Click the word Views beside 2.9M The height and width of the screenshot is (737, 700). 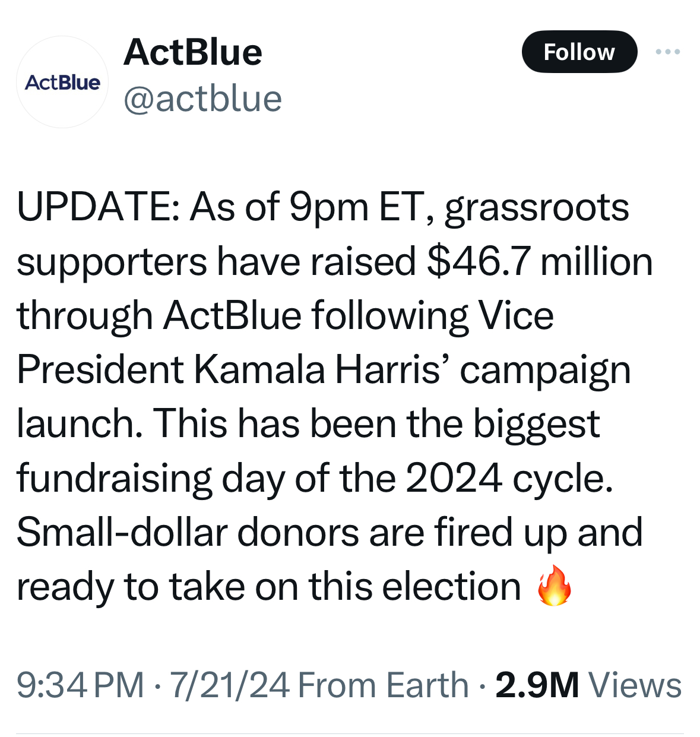point(635,685)
